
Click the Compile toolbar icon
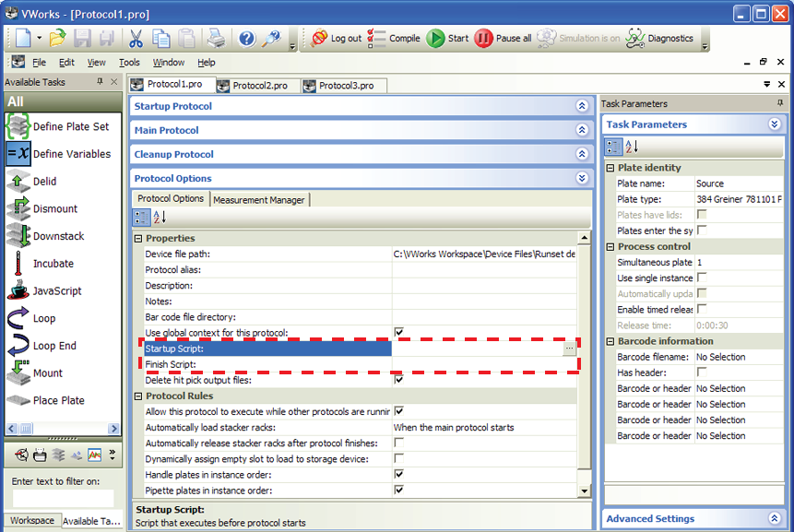point(377,39)
